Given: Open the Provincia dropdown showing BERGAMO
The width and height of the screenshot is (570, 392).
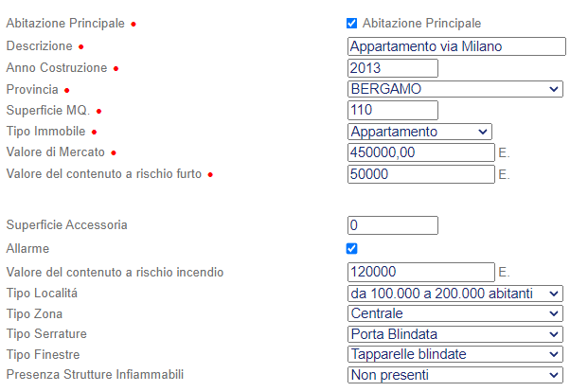Looking at the screenshot, I should tap(455, 89).
